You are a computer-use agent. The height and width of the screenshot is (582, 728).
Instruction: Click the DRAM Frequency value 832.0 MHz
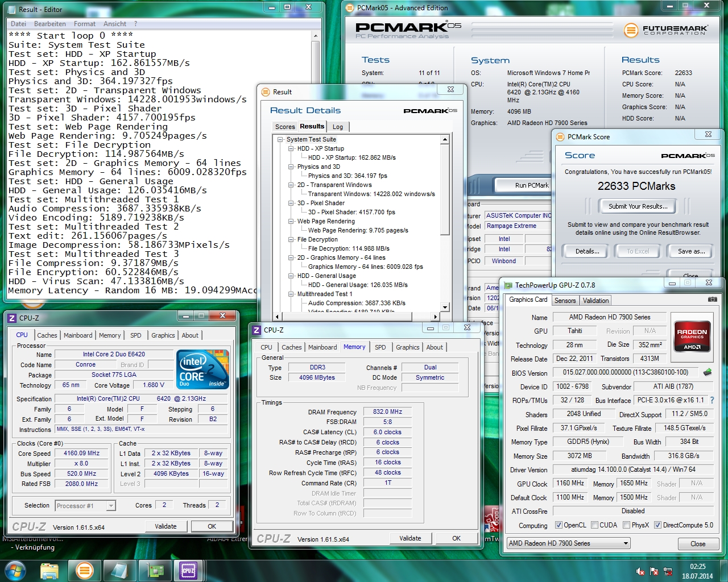click(387, 411)
